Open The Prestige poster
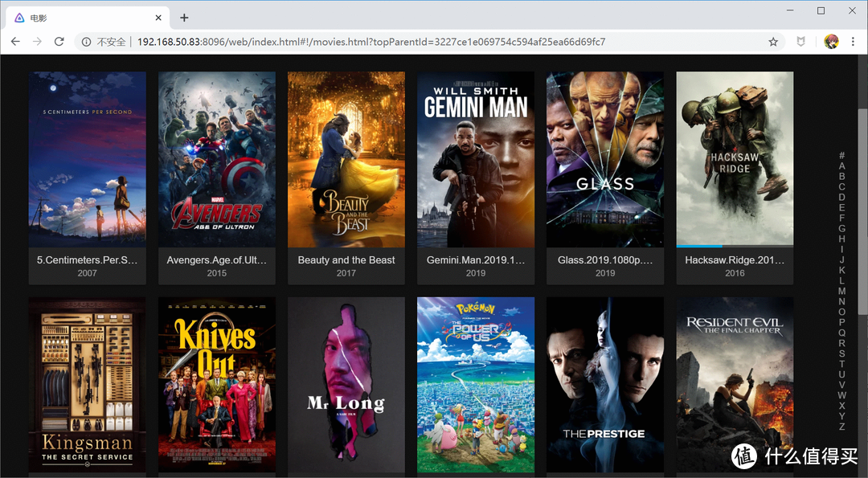This screenshot has width=868, height=478. [x=605, y=385]
